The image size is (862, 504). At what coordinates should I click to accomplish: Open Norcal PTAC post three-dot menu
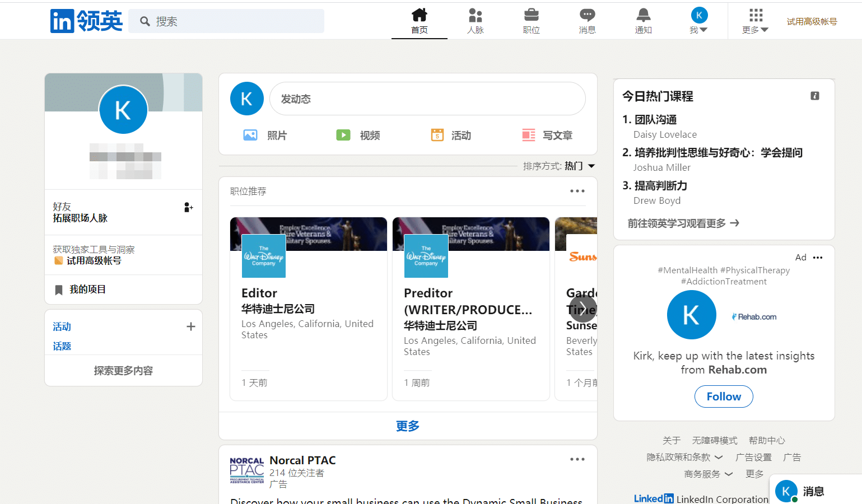[577, 459]
